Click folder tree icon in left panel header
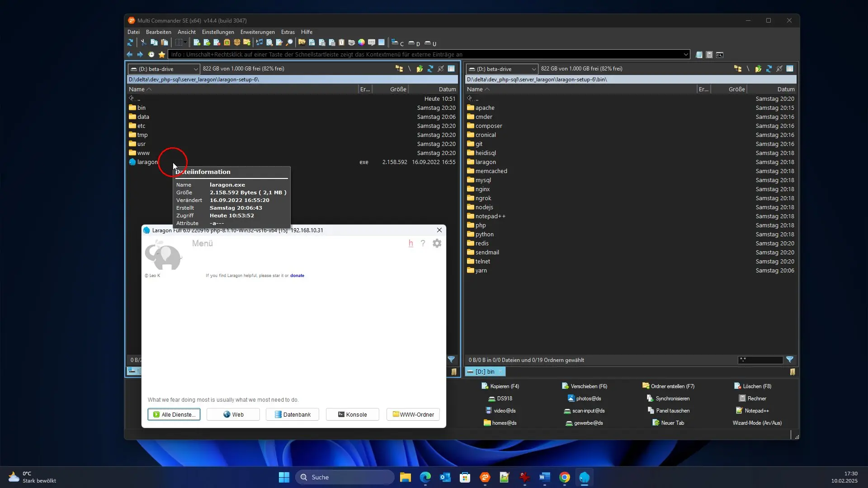Image resolution: width=868 pixels, height=488 pixels. coord(399,69)
